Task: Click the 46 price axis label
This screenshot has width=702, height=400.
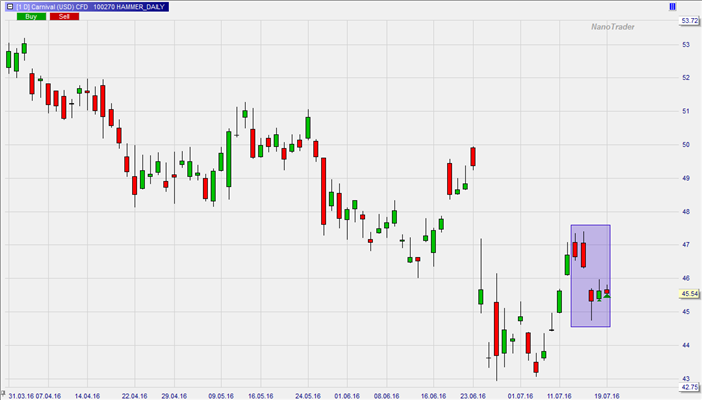Action: point(686,278)
